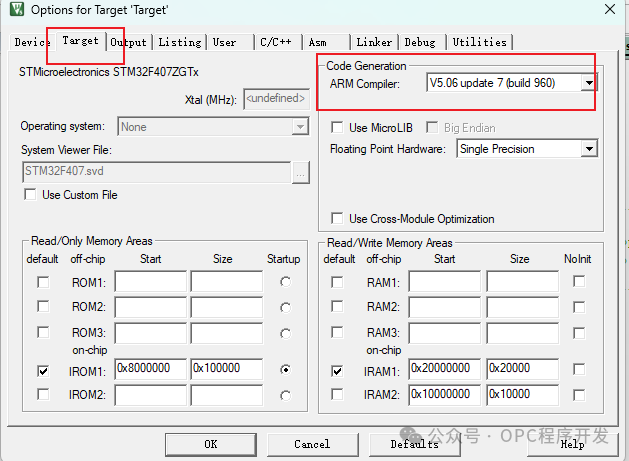This screenshot has width=629, height=461.
Task: Open the Floating Point Hardware dropdown
Action: (589, 149)
